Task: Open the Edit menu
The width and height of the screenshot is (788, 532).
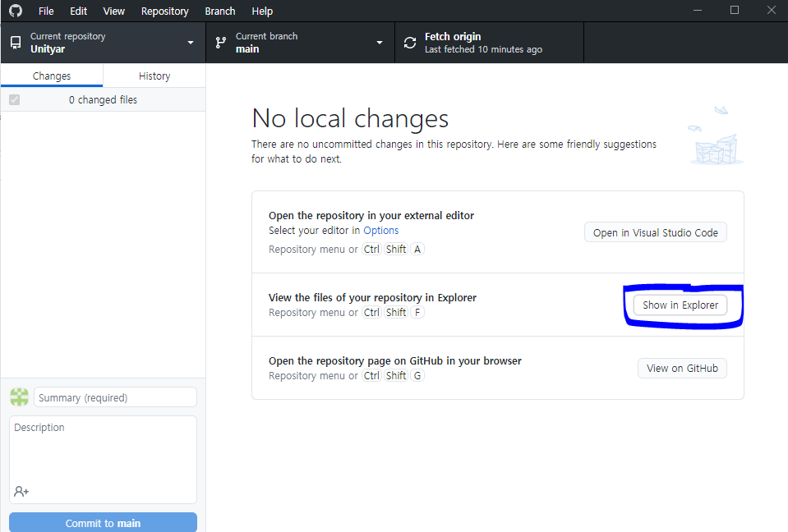Action: coord(78,11)
